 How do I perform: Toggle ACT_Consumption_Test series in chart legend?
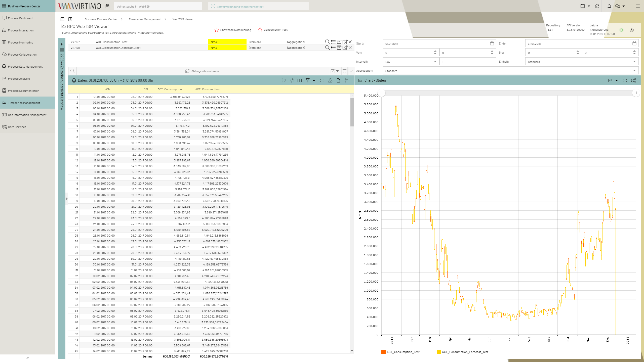pos(400,352)
